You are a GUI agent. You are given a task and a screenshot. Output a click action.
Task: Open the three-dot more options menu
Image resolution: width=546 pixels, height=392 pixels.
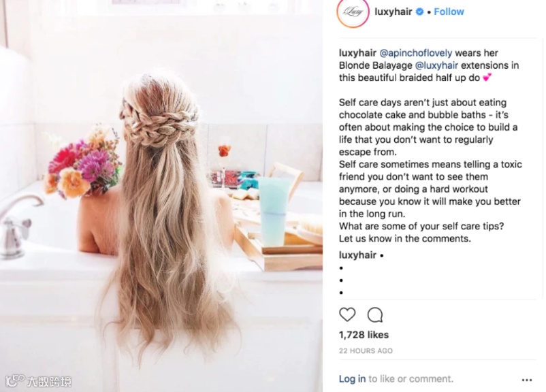pyautogui.click(x=526, y=380)
